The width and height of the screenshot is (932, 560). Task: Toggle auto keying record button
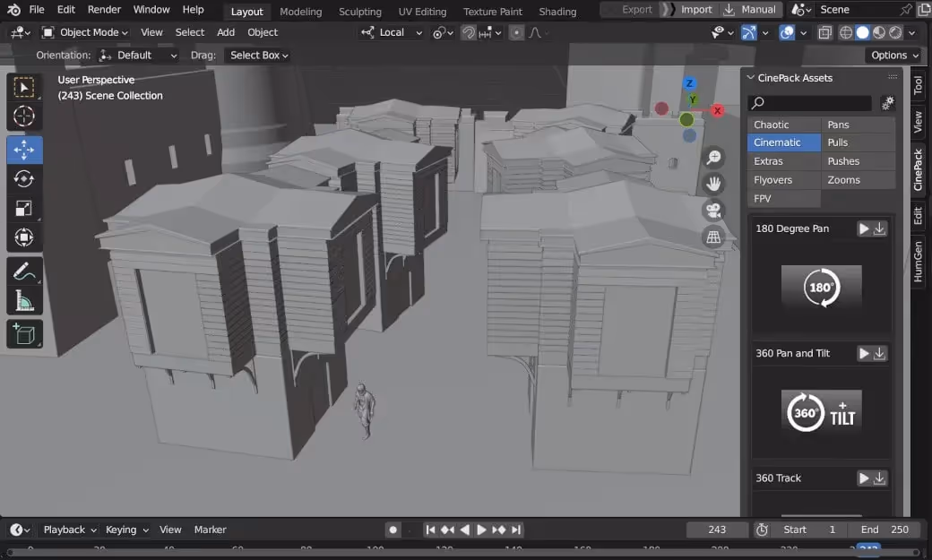393,530
